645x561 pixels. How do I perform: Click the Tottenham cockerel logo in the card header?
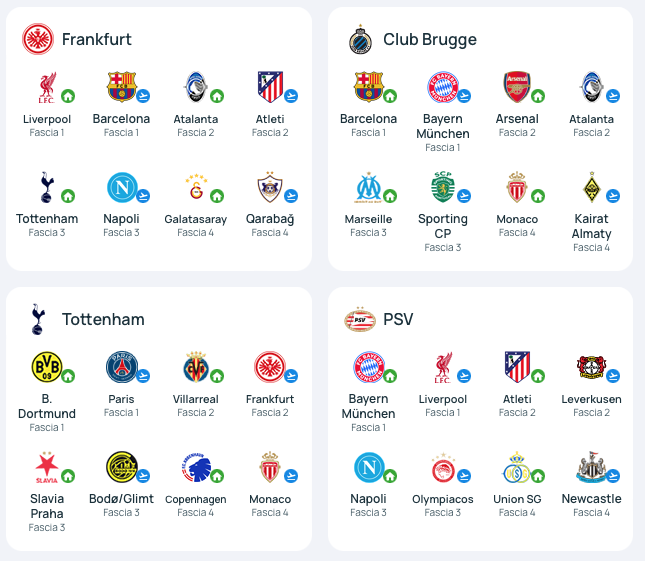click(37, 319)
